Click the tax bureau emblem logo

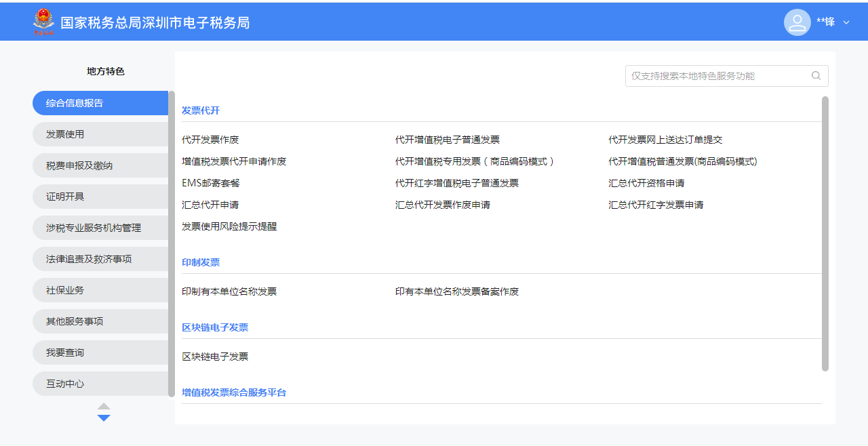click(43, 22)
